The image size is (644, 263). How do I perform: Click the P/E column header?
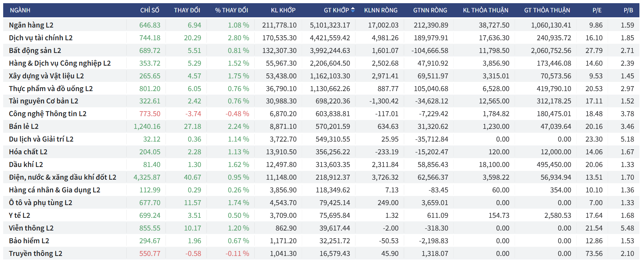coord(597,10)
